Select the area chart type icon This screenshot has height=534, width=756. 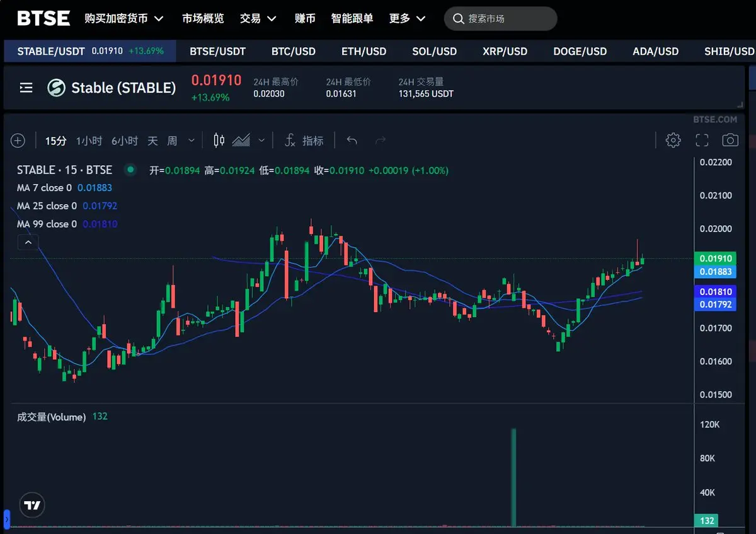(241, 141)
